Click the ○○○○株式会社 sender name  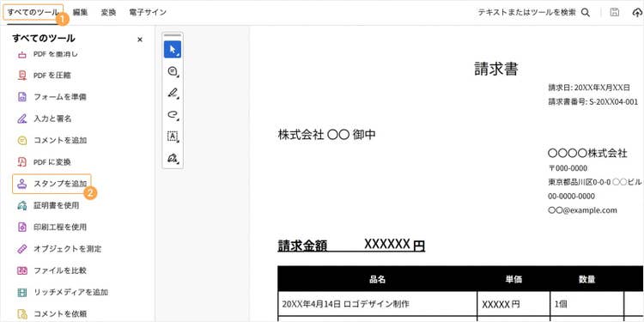pos(587,153)
